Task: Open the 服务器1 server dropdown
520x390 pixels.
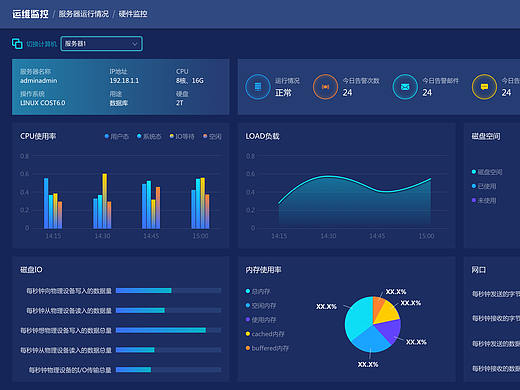Action: coord(102,44)
